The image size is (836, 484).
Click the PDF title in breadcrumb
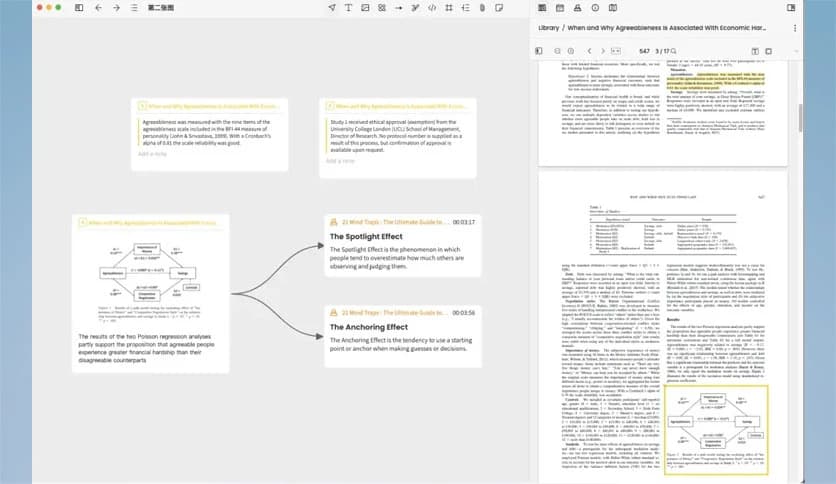pos(666,28)
